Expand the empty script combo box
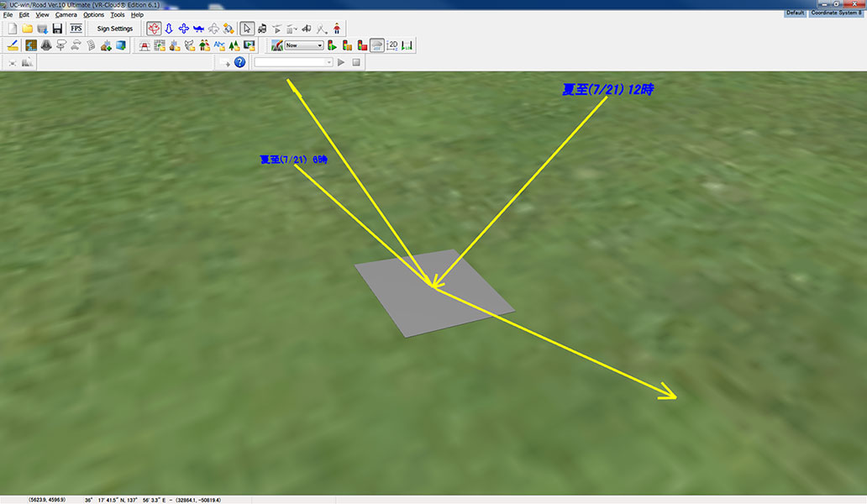The image size is (867, 504). point(329,62)
